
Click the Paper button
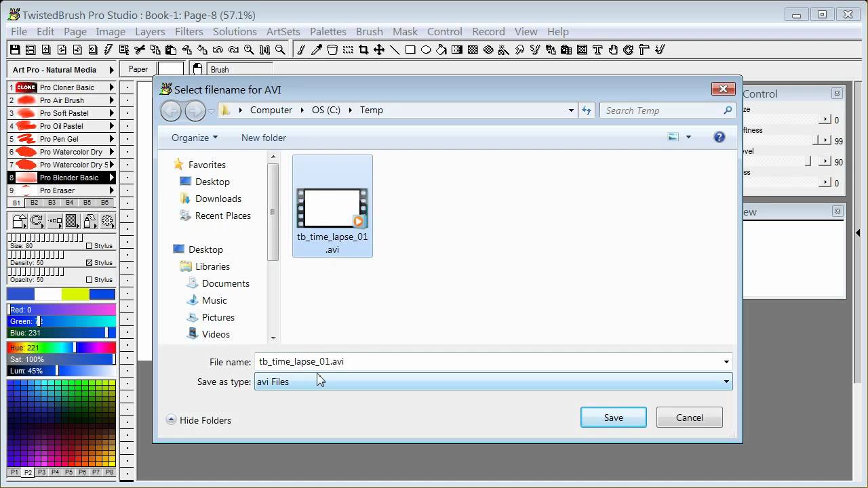138,69
